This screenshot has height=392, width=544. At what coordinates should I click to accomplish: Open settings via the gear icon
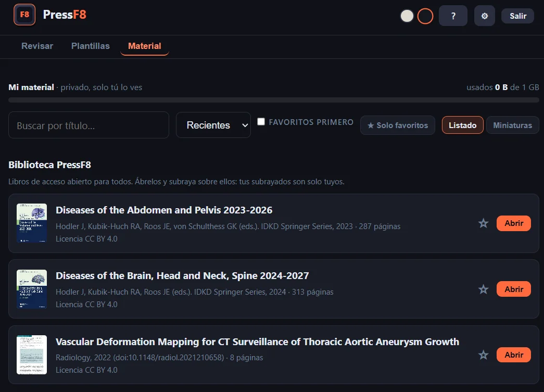[x=485, y=16]
